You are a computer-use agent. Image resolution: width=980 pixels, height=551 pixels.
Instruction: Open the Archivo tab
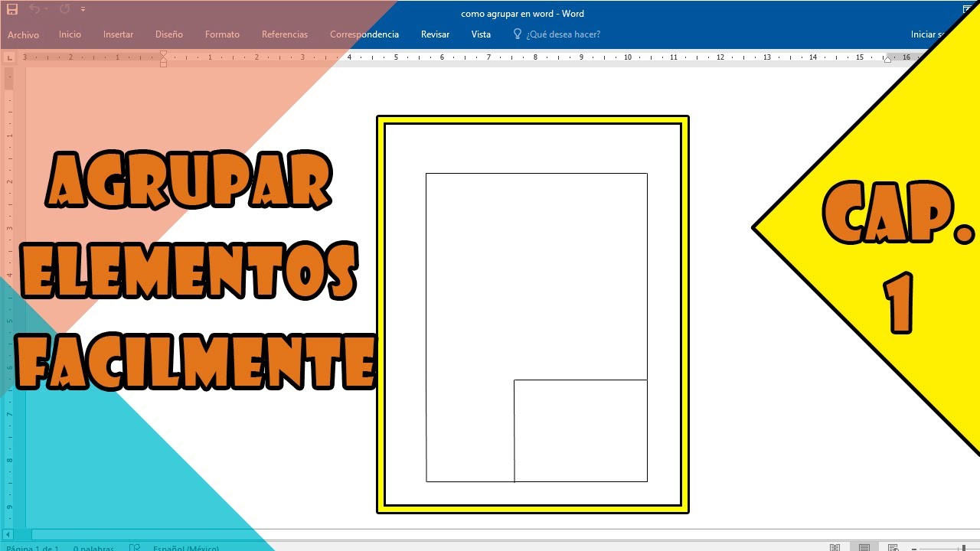click(x=24, y=35)
